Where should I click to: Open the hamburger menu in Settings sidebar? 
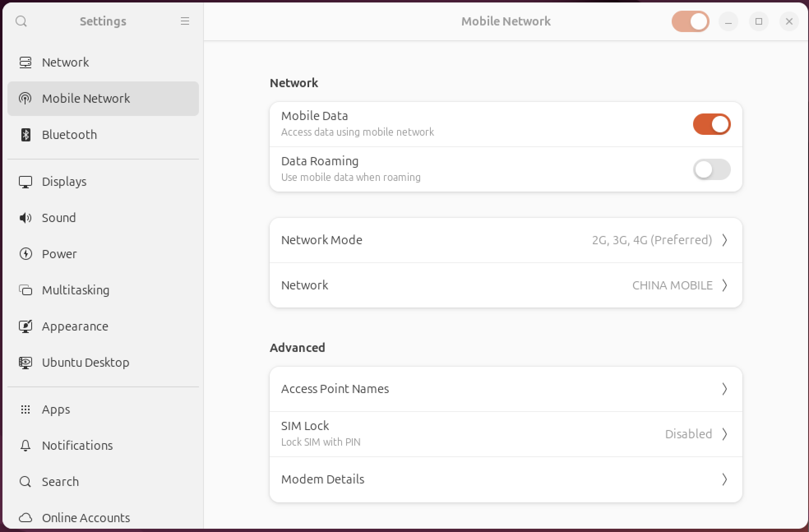click(x=185, y=21)
